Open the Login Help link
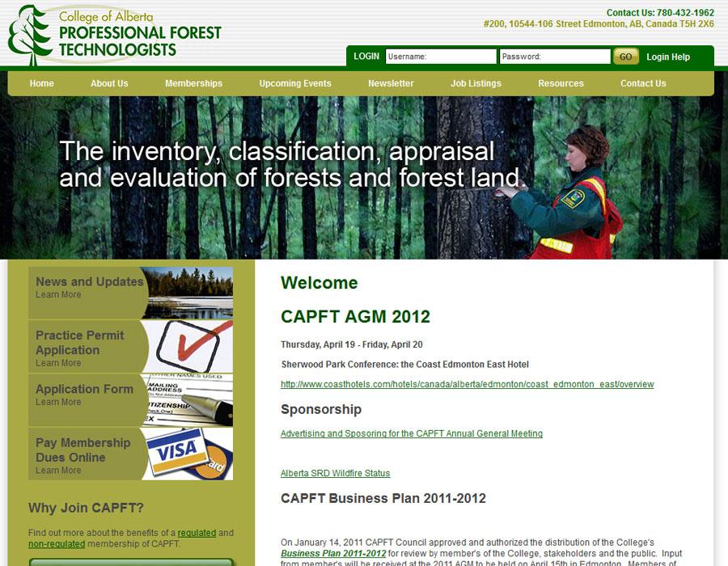Viewport: 728px width, 566px height. (x=668, y=57)
